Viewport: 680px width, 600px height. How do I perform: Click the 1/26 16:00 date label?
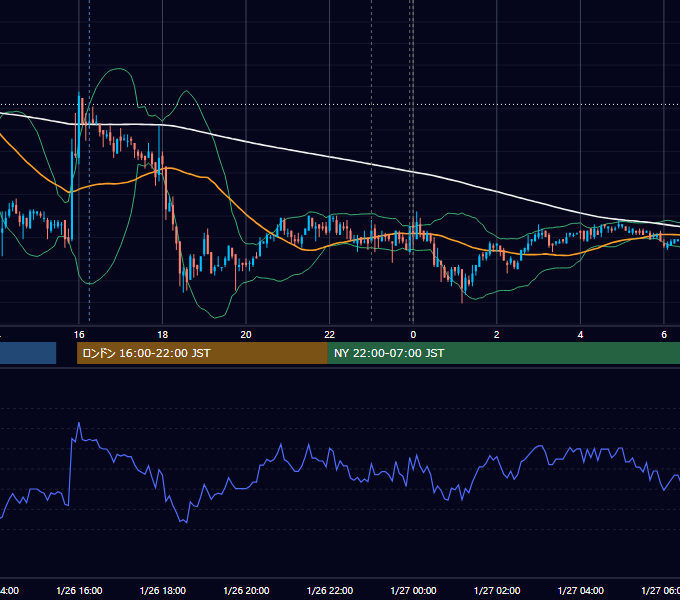[x=79, y=590]
